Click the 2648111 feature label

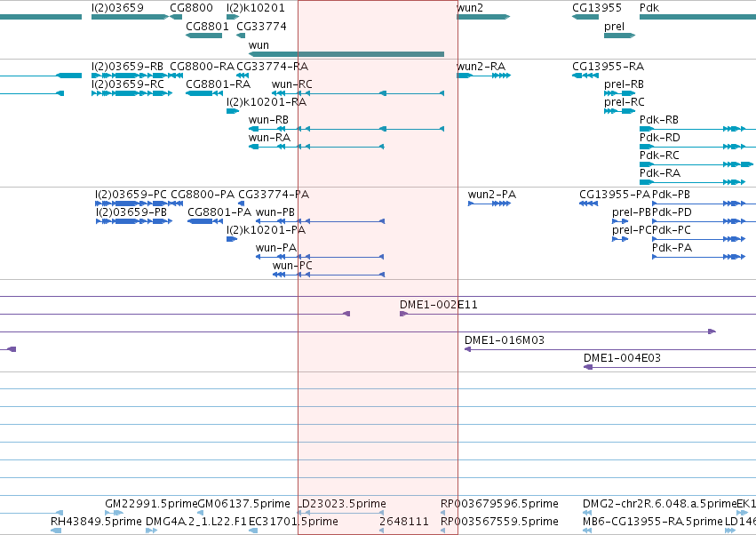click(404, 522)
